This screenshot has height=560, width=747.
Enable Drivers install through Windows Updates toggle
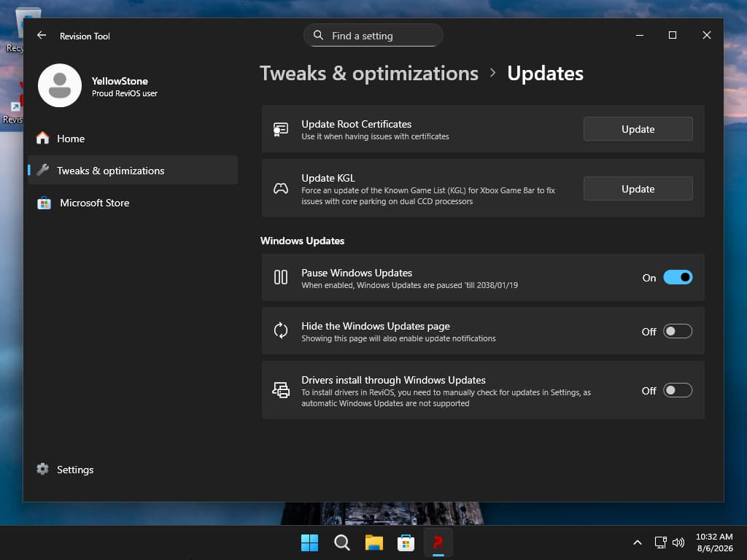[x=678, y=390]
